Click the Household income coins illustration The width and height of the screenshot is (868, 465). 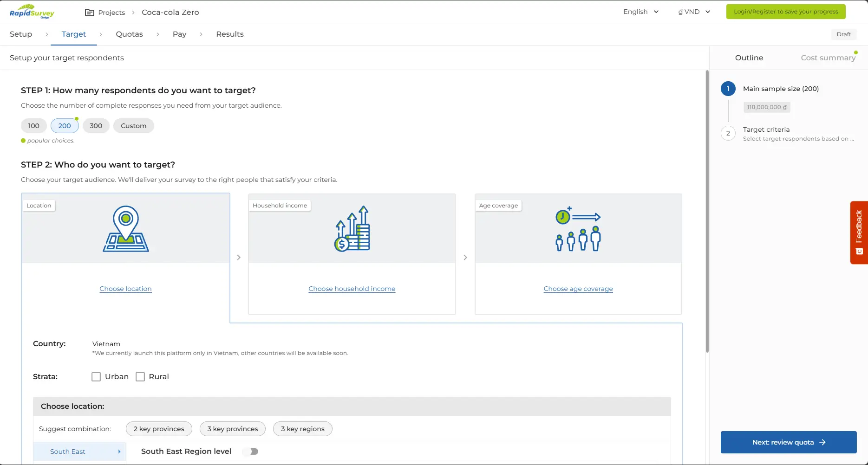[352, 229]
